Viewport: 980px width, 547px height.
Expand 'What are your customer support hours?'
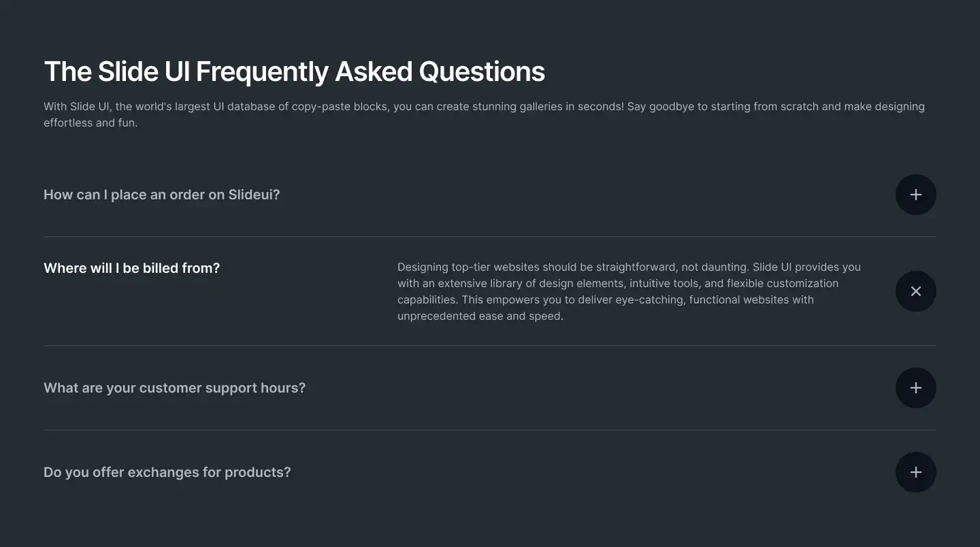(174, 388)
